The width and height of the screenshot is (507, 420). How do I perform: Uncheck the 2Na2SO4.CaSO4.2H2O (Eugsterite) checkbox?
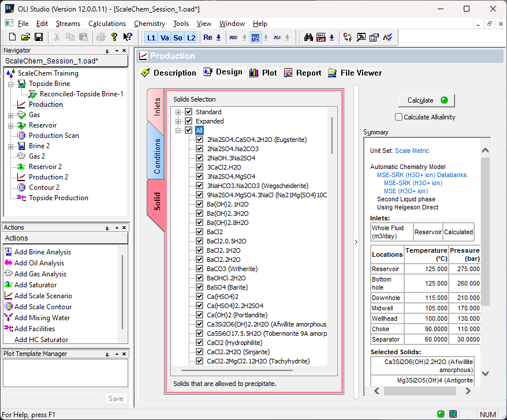coord(199,140)
